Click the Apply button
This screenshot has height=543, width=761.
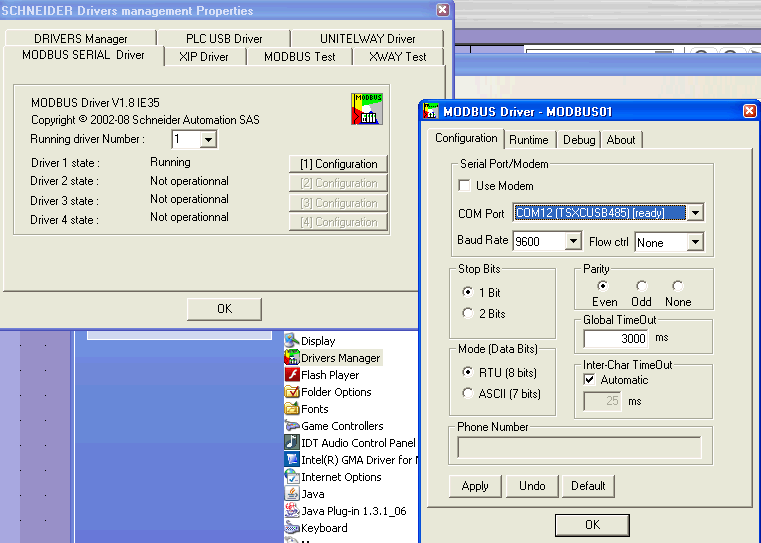tap(475, 486)
